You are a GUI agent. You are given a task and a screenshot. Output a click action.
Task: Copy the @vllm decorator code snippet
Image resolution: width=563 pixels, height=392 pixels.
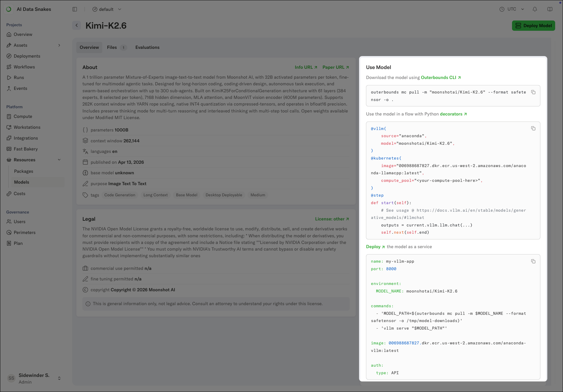point(533,128)
